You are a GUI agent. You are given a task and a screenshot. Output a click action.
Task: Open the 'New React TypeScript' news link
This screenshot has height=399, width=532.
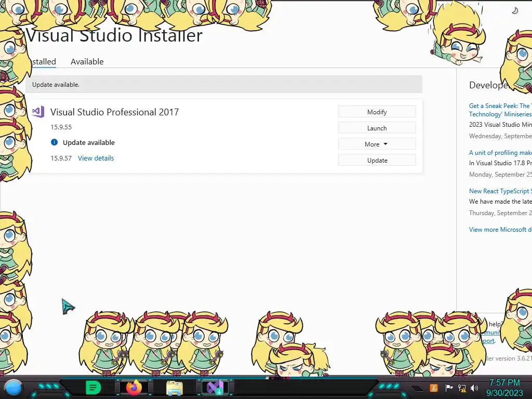pyautogui.click(x=500, y=191)
